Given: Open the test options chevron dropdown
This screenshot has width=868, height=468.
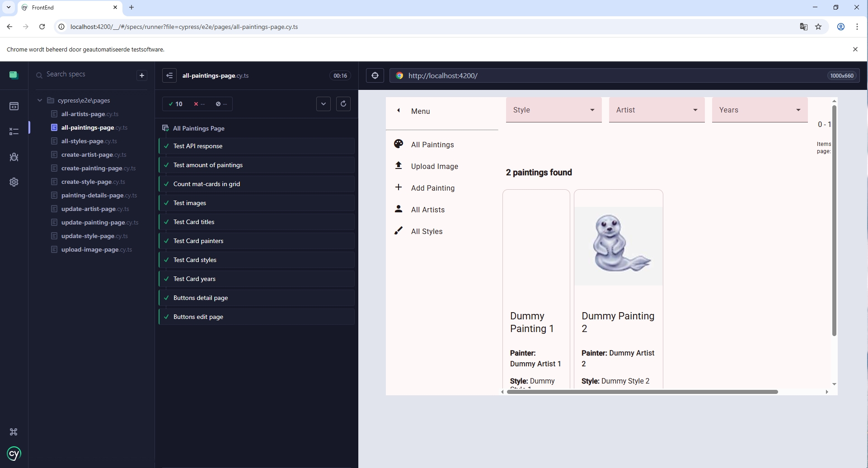Looking at the screenshot, I should (324, 104).
